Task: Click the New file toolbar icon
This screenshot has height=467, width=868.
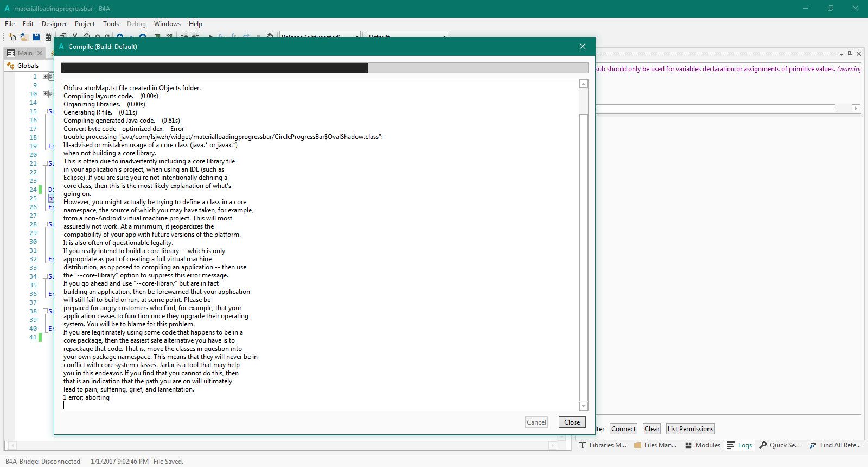Action: pos(12,37)
